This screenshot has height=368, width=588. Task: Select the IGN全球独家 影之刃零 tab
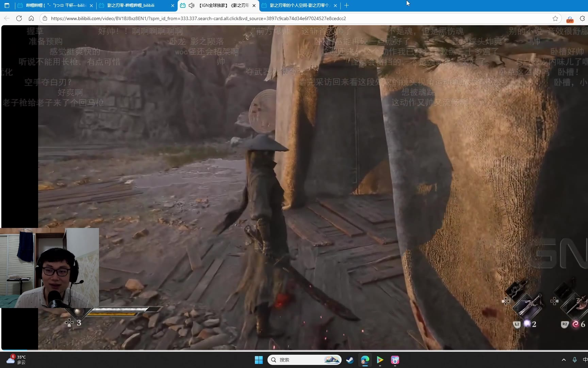tap(218, 5)
